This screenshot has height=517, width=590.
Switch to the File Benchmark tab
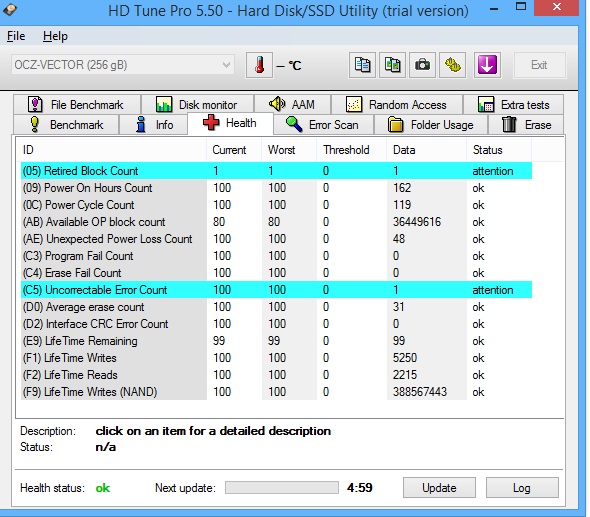pyautogui.click(x=77, y=104)
